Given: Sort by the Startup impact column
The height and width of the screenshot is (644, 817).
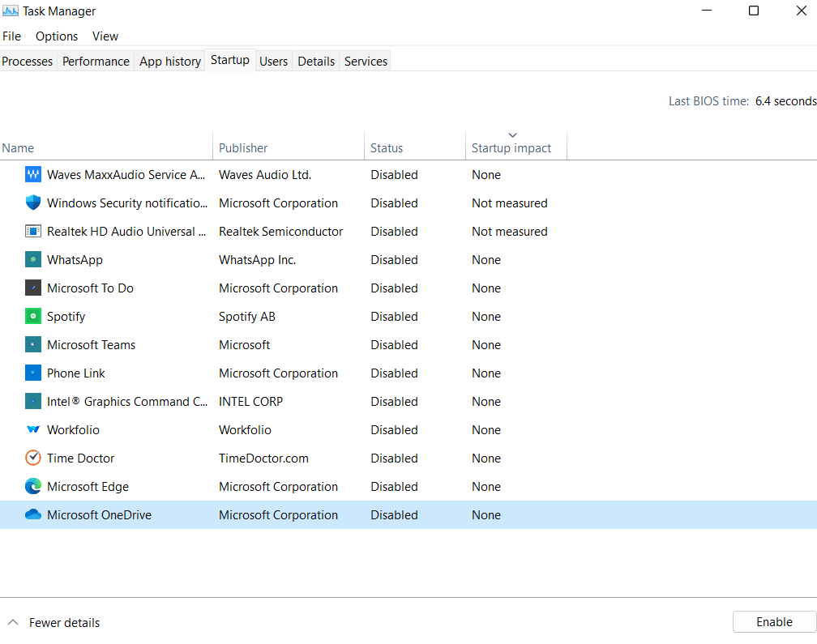Looking at the screenshot, I should 511,148.
